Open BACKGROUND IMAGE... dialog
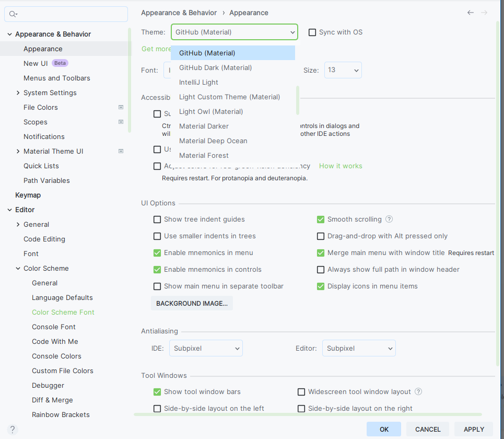The image size is (504, 439). tap(192, 303)
